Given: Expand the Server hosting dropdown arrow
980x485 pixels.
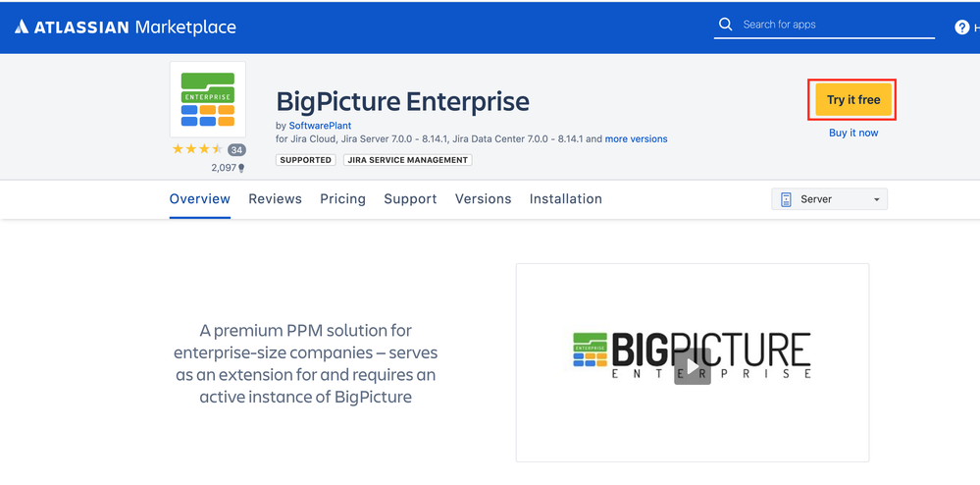Looking at the screenshot, I should click(876, 199).
